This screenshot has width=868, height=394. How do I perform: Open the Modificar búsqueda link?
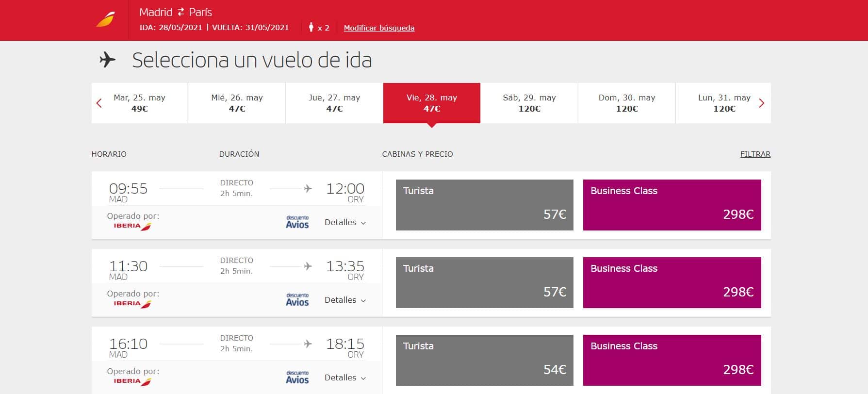(379, 28)
